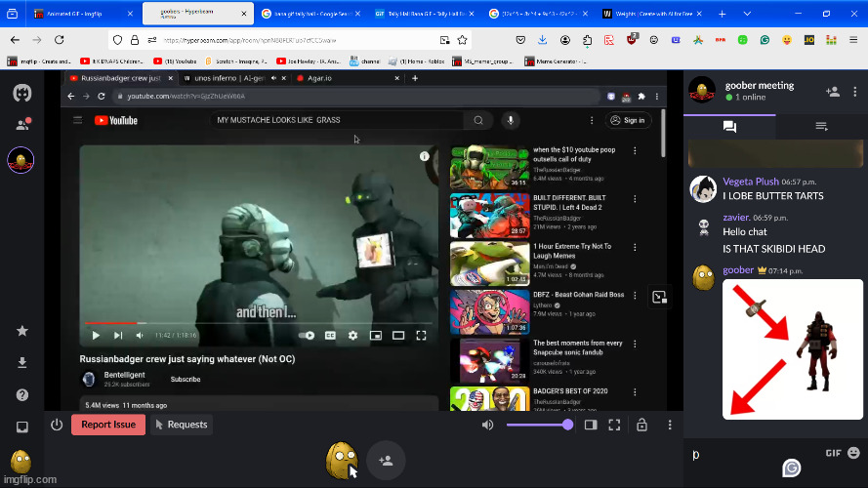Open Hyperbeam toolbar more options menu
868x488 pixels.
coord(669,425)
